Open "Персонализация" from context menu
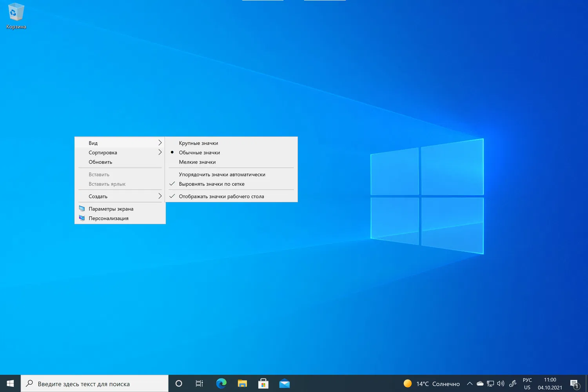This screenshot has height=392, width=588. [109, 218]
